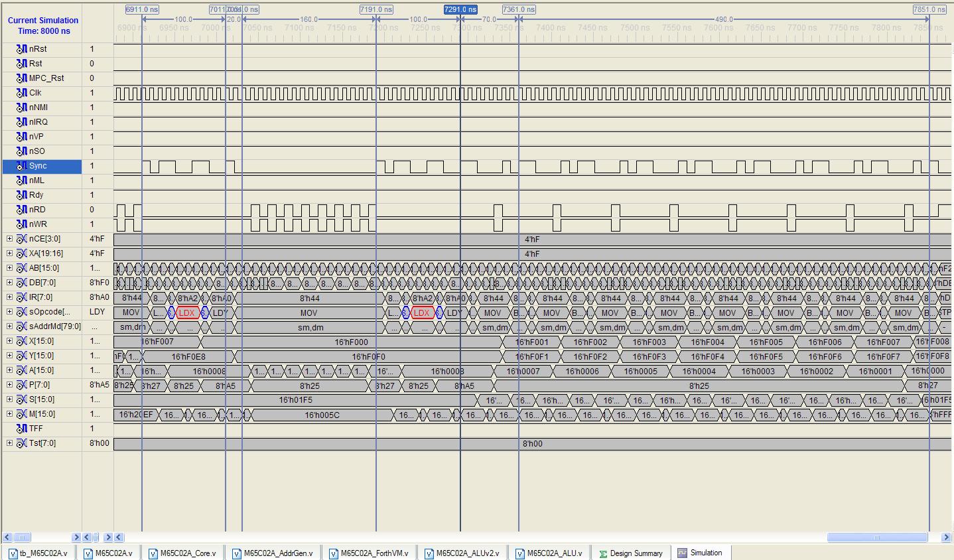954x560 pixels.
Task: Click the TFF signal icon
Action: pyautogui.click(x=22, y=429)
